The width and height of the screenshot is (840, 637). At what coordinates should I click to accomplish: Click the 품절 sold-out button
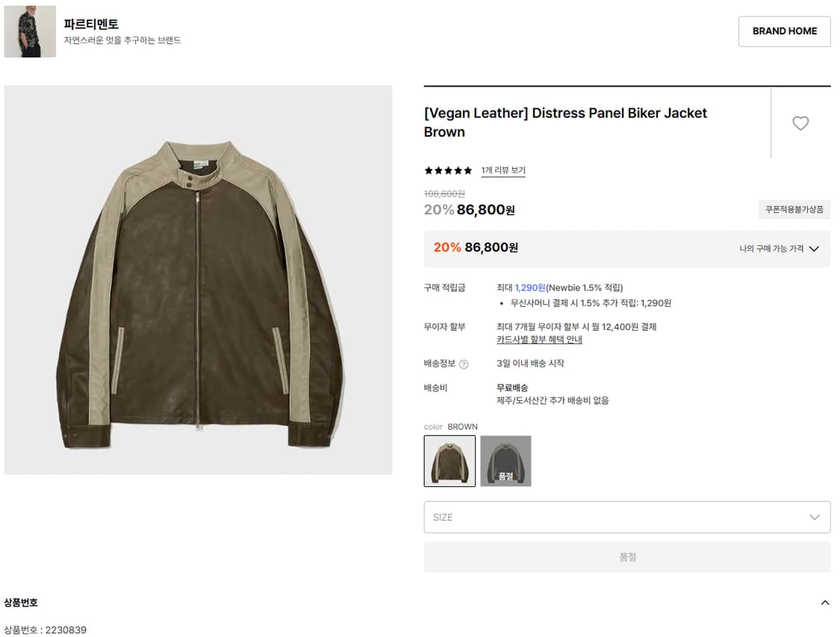coord(626,557)
